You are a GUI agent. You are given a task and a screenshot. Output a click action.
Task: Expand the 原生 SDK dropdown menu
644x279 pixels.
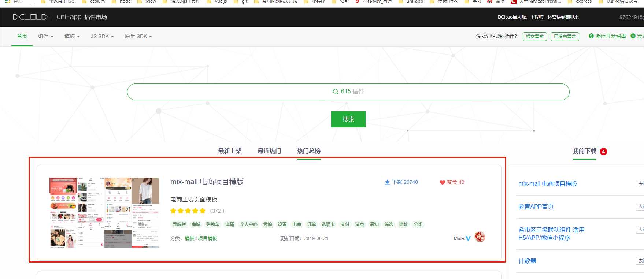[138, 36]
